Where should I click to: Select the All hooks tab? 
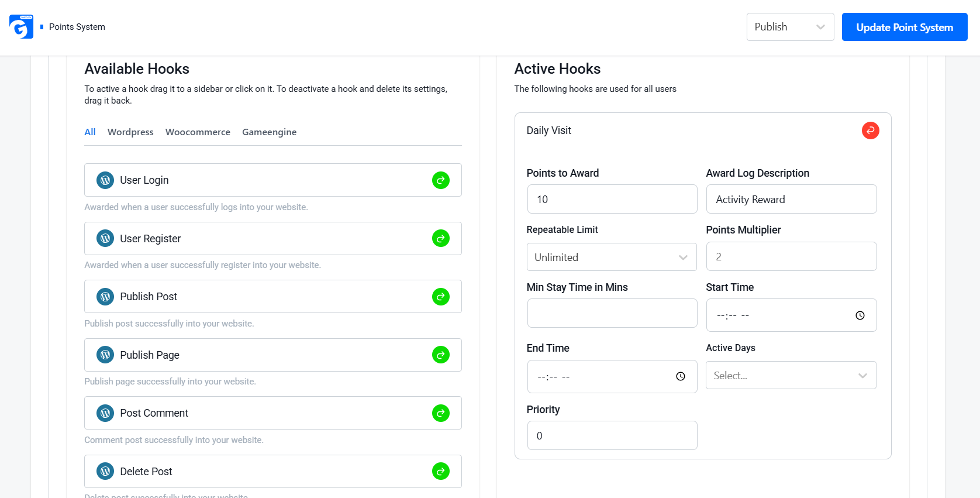coord(90,132)
